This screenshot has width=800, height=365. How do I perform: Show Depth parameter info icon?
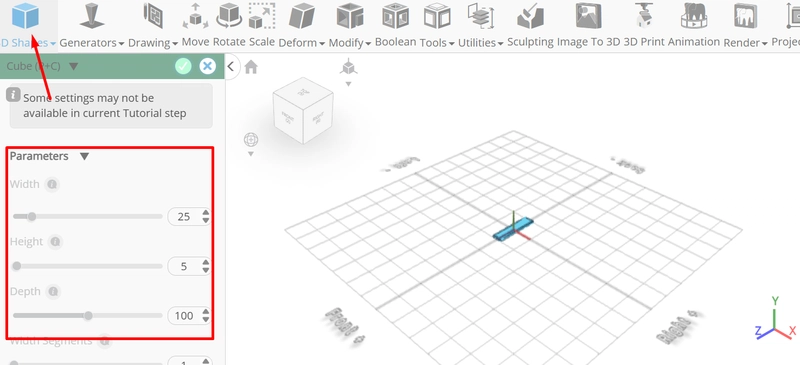pyautogui.click(x=53, y=291)
